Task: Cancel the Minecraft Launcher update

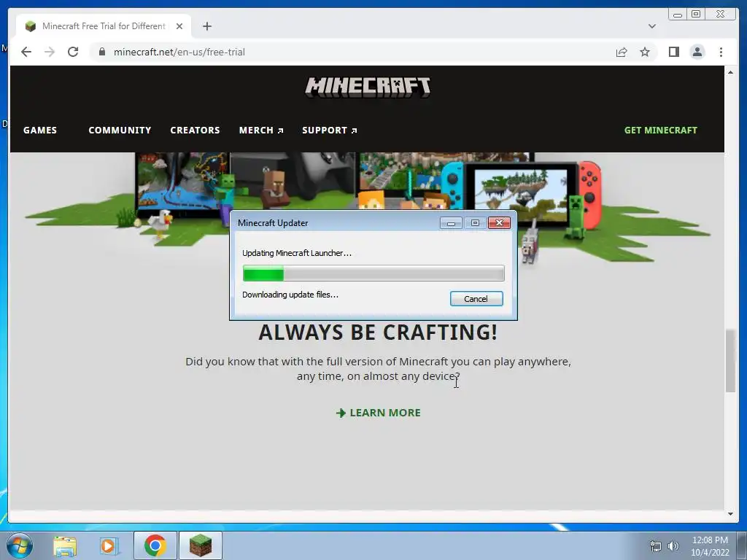Action: pyautogui.click(x=476, y=298)
